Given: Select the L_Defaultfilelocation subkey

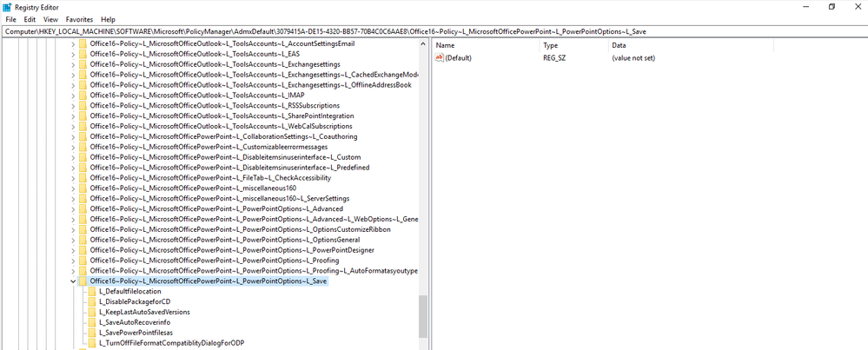Looking at the screenshot, I should (x=130, y=292).
